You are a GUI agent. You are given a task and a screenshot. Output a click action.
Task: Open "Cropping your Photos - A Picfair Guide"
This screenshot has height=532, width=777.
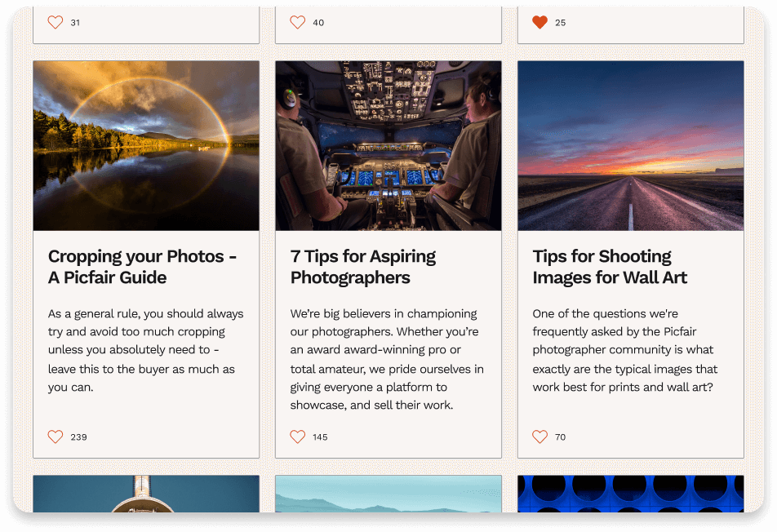coord(141,267)
